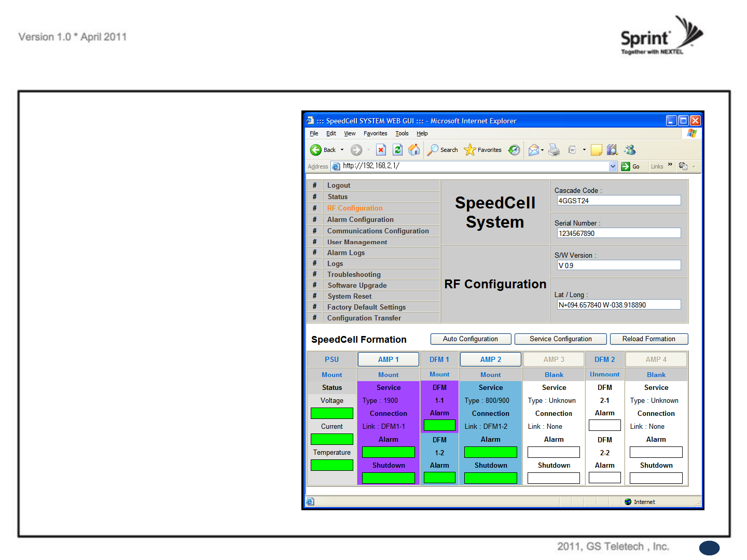Screen dimensions: 747x560
Task: Click the Cascade Code input field
Action: (619, 201)
